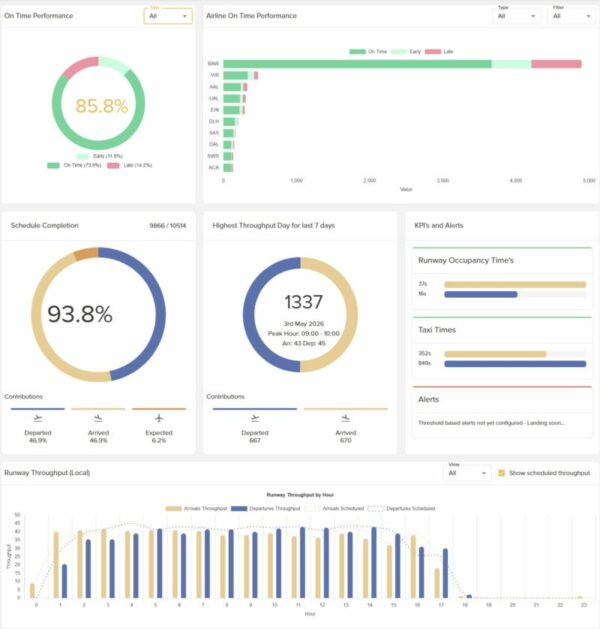The width and height of the screenshot is (600, 629).
Task: Toggle the Late legend swatch in airline chart
Action: point(433,51)
